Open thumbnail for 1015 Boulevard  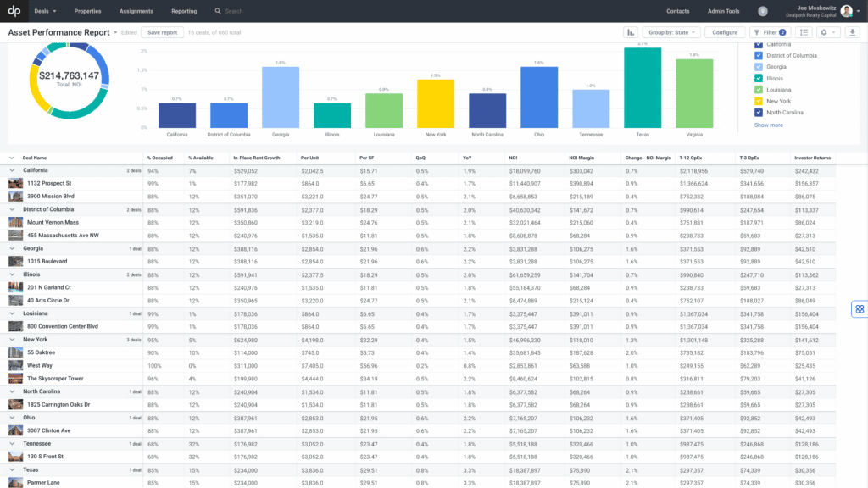pyautogui.click(x=15, y=261)
